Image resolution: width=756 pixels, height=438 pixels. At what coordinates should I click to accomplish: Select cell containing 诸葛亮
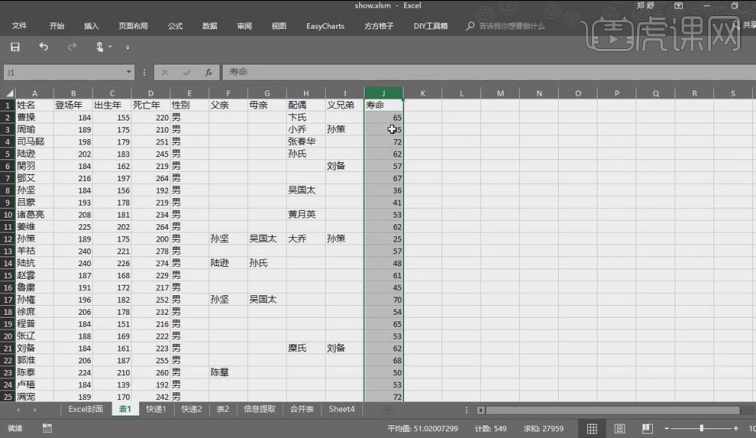pos(34,215)
